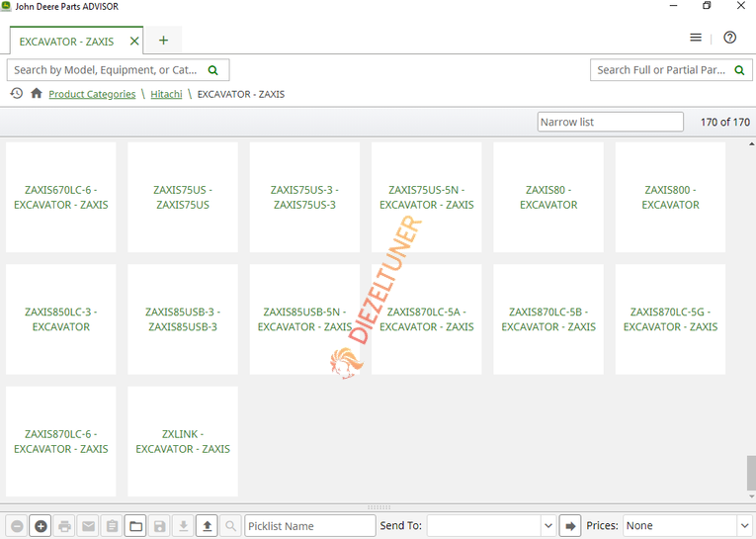Open ZAXIS75US - ZAXIS75US tile
The height and width of the screenshot is (539, 756).
(x=183, y=198)
